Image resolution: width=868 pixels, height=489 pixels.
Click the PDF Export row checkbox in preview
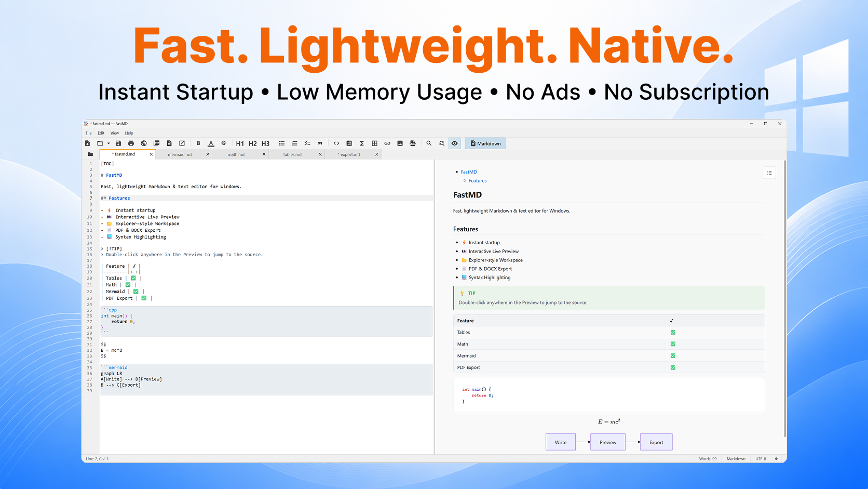673,367
